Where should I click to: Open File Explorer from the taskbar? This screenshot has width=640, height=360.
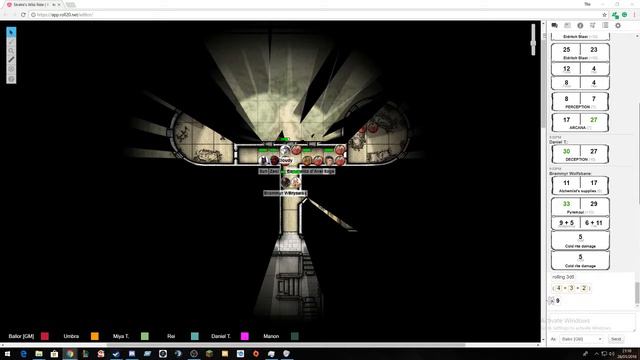39,353
